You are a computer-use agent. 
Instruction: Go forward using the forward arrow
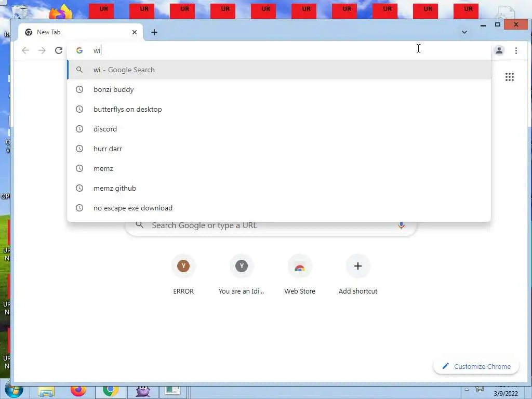point(42,50)
